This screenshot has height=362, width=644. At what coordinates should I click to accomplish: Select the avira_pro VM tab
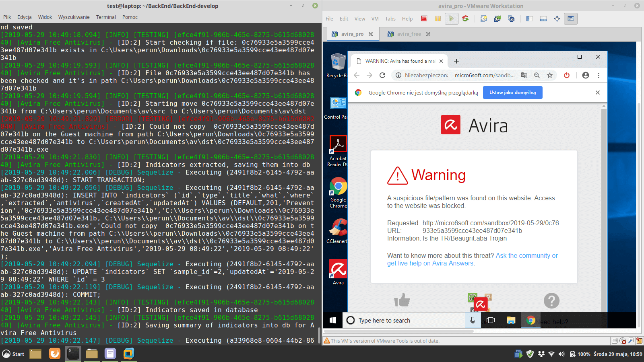[352, 34]
